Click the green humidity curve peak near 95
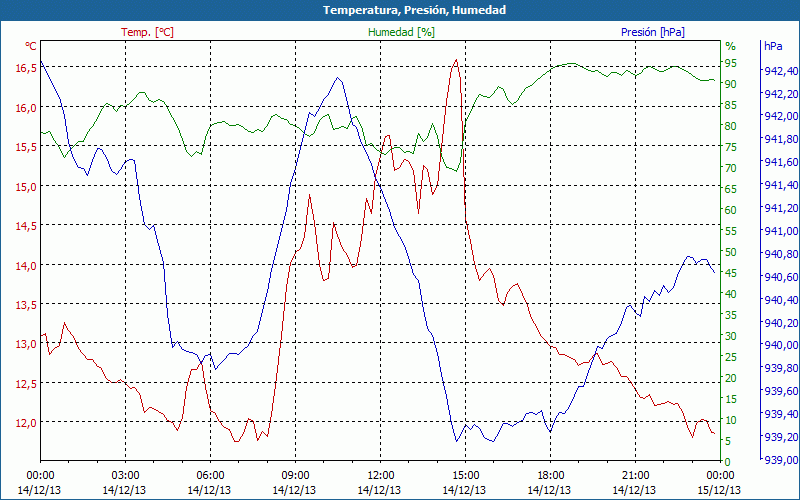 pos(571,63)
